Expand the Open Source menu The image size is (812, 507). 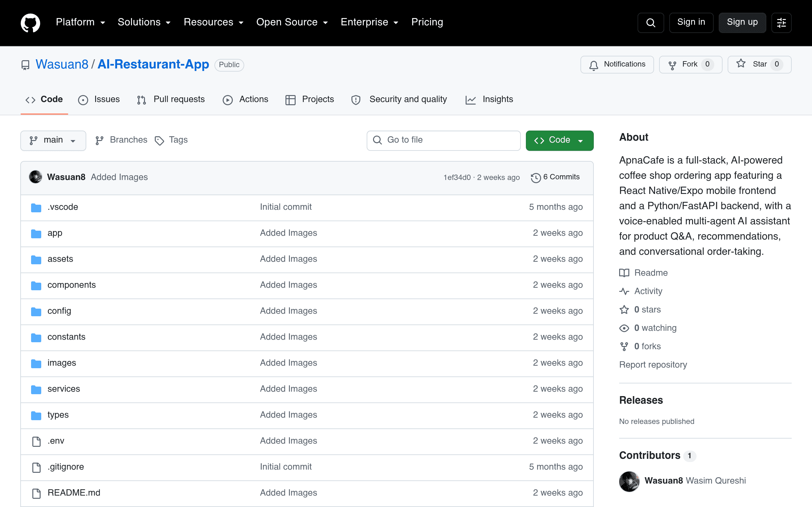coord(292,22)
